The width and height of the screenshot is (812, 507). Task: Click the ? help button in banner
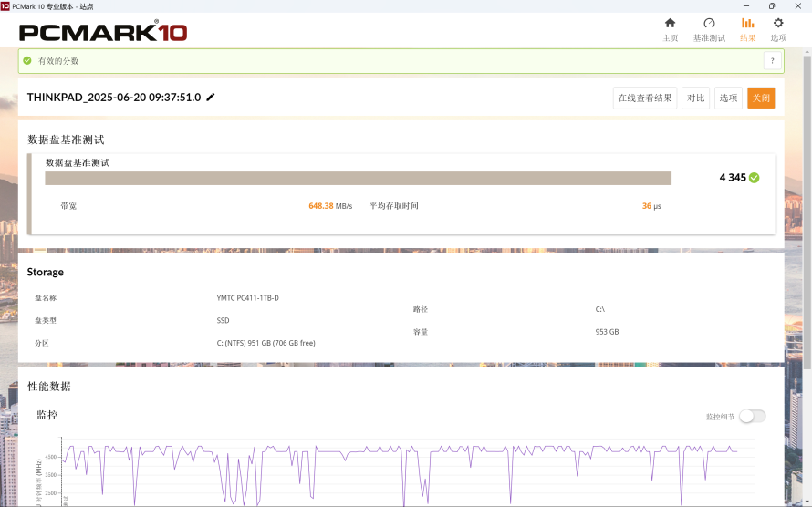(772, 60)
